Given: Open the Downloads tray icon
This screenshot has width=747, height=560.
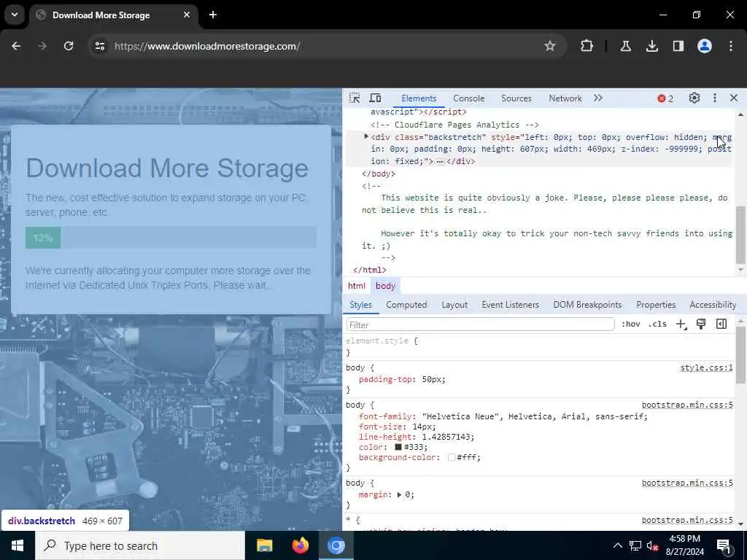Looking at the screenshot, I should pyautogui.click(x=651, y=46).
